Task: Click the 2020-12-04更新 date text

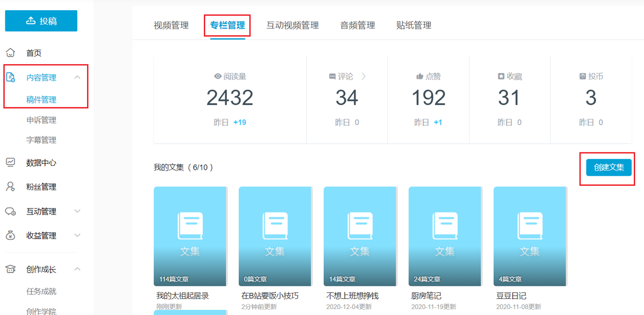Action: pos(349,307)
